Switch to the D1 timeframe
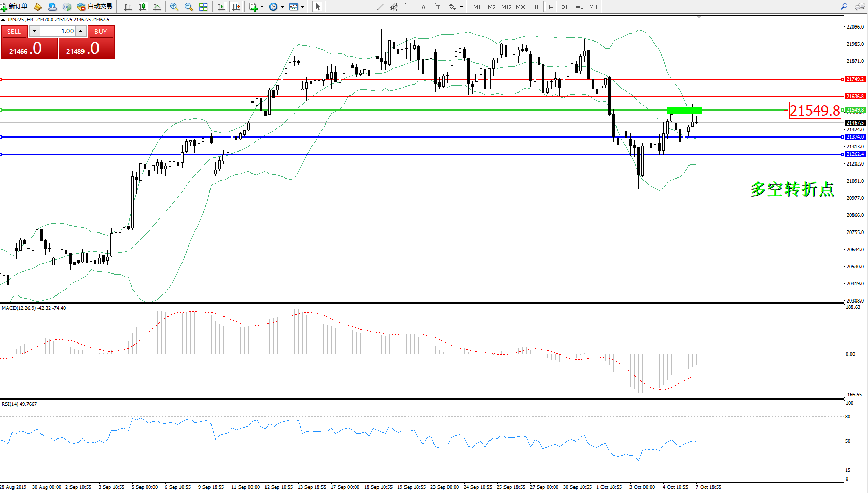 point(564,7)
